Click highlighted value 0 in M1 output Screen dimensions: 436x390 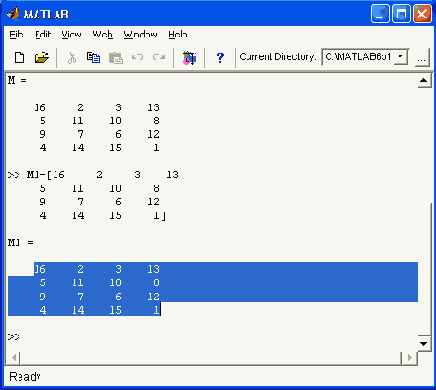(x=156, y=283)
